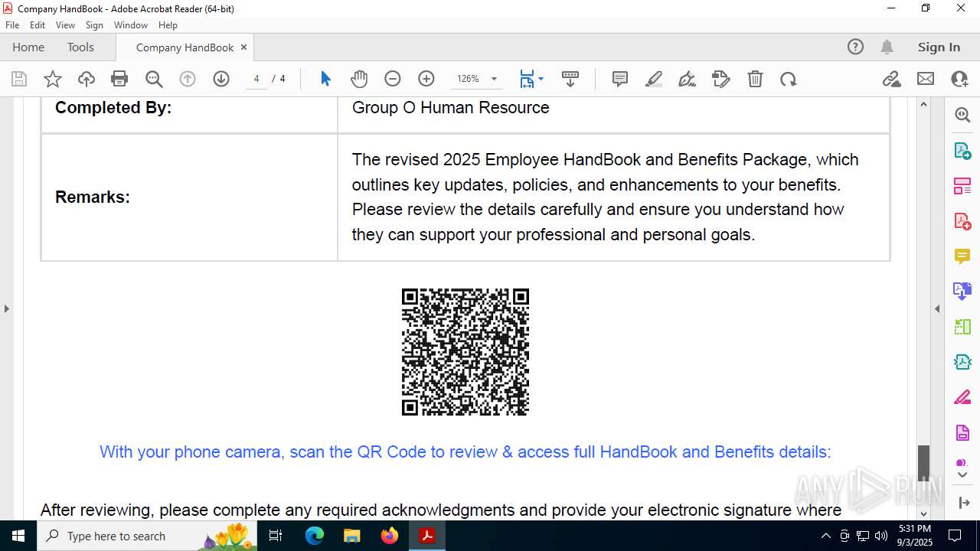Enable scrolling mode keyboard icon
The image size is (980, 551).
point(570,79)
